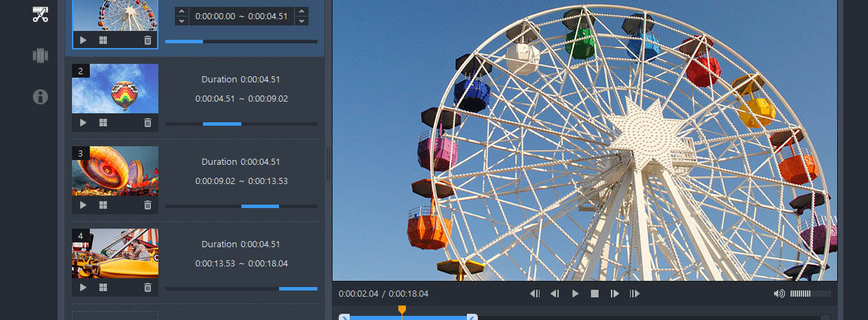This screenshot has width=868, height=320.
Task: Play segment 3 preview
Action: coord(83,205)
